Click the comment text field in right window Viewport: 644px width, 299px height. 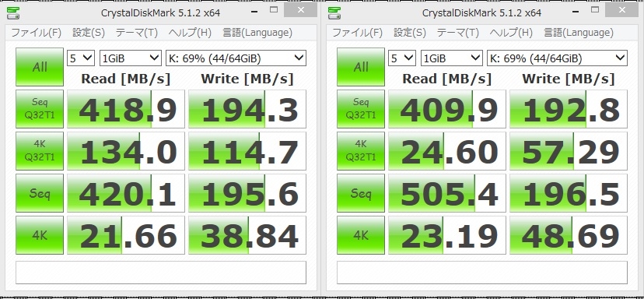[x=482, y=273]
